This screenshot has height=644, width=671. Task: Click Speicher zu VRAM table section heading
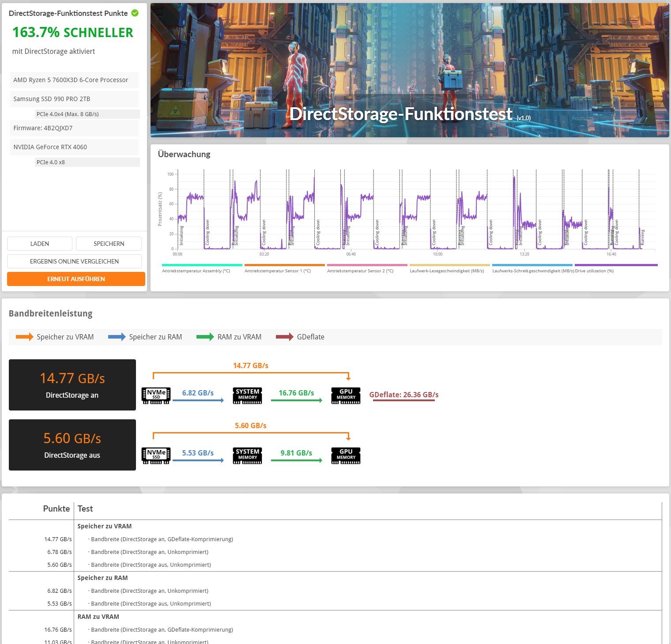point(105,526)
